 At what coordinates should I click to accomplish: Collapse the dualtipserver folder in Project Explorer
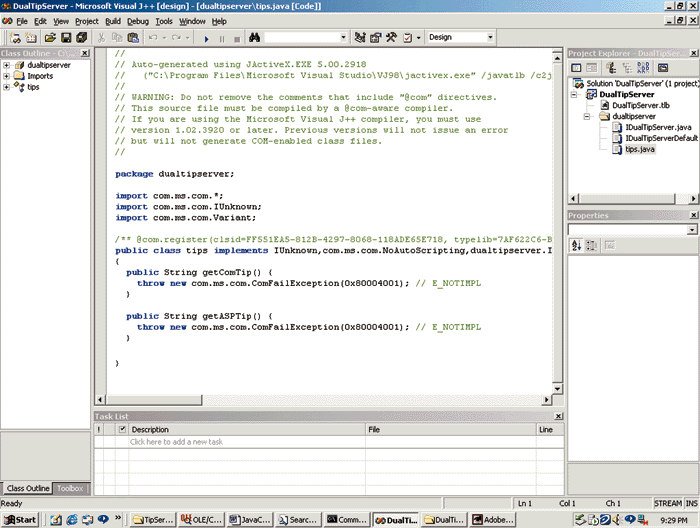click(x=587, y=116)
